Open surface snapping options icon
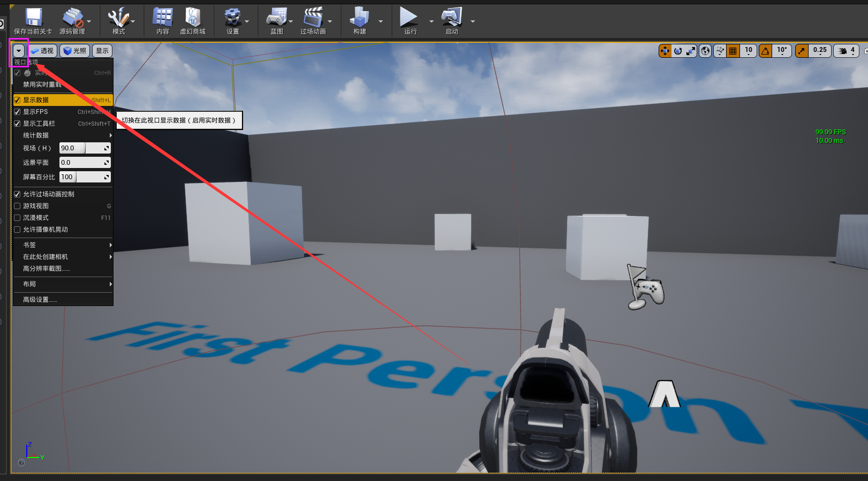This screenshot has width=868, height=481. (720, 51)
